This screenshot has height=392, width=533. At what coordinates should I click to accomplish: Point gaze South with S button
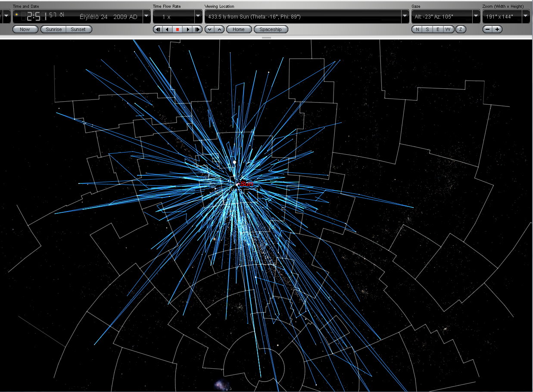427,29
